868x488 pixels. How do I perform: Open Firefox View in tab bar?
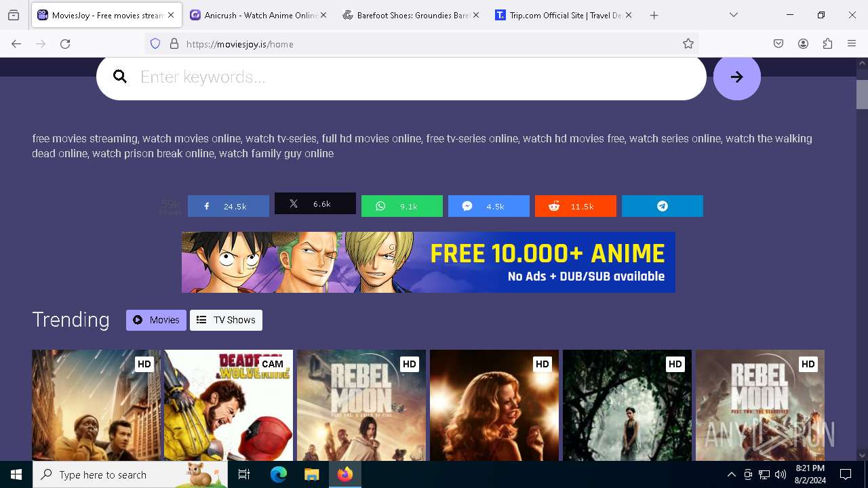pyautogui.click(x=14, y=15)
